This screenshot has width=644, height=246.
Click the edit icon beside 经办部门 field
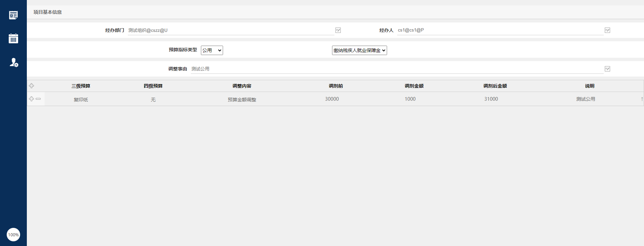pyautogui.click(x=338, y=30)
